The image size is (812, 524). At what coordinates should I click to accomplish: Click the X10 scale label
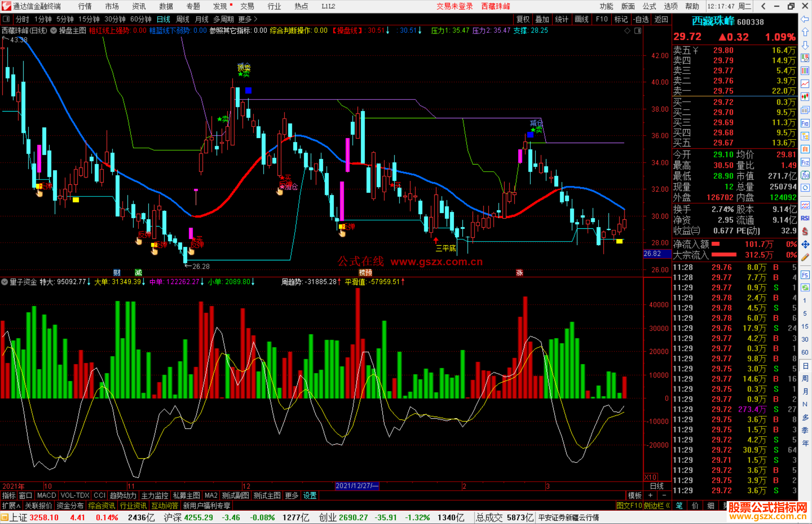[651, 477]
